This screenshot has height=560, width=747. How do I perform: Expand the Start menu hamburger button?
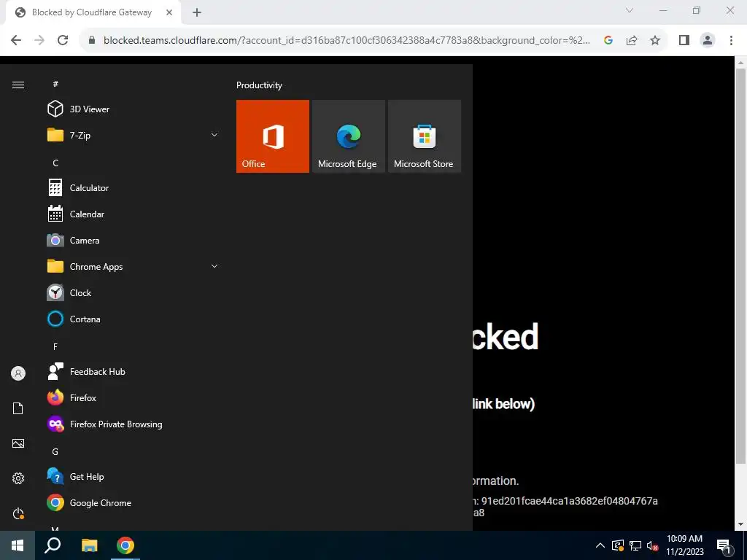point(18,85)
